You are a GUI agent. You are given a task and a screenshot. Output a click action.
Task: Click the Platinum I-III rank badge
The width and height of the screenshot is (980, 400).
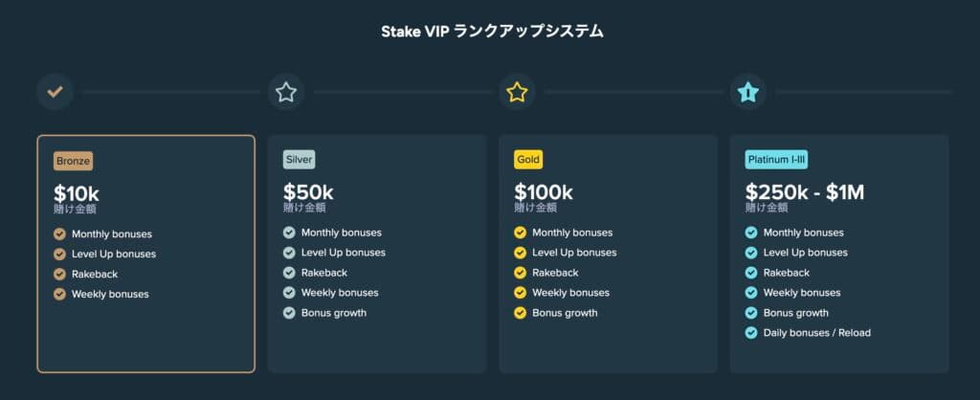tap(776, 160)
